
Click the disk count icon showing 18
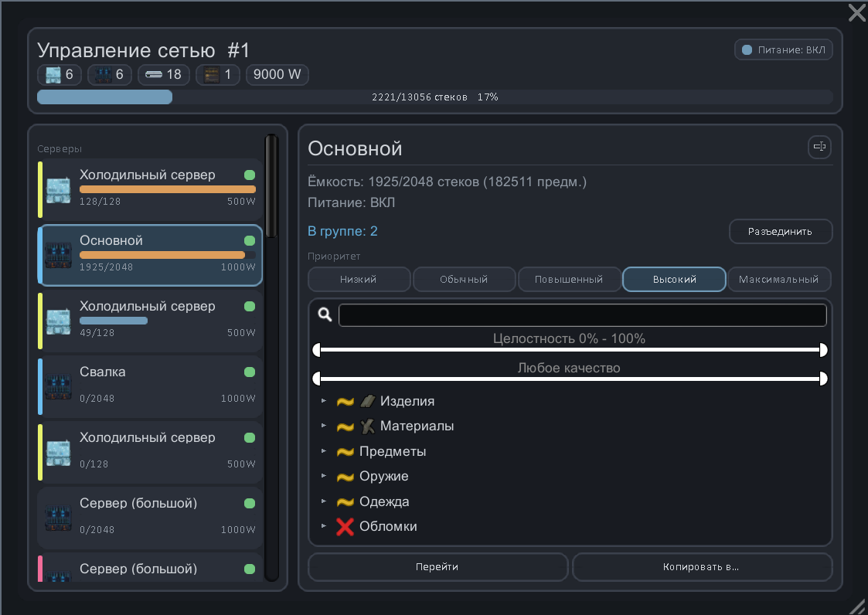[x=154, y=75]
